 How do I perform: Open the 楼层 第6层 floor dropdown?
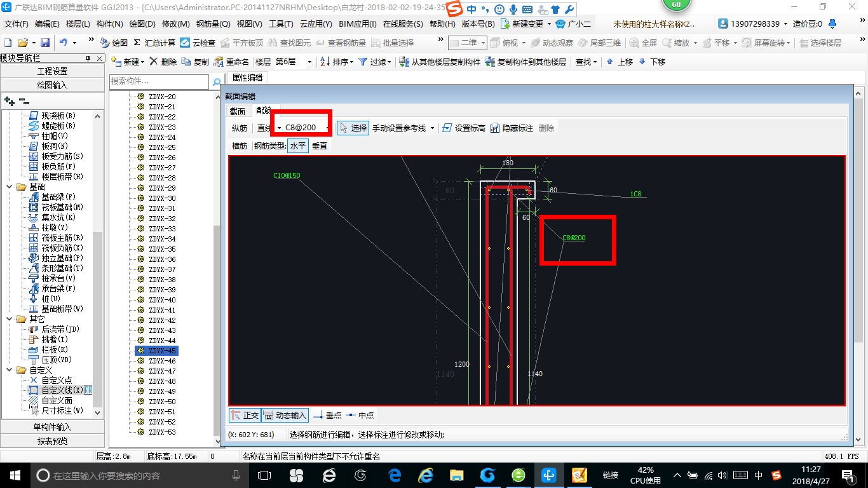pyautogui.click(x=309, y=62)
